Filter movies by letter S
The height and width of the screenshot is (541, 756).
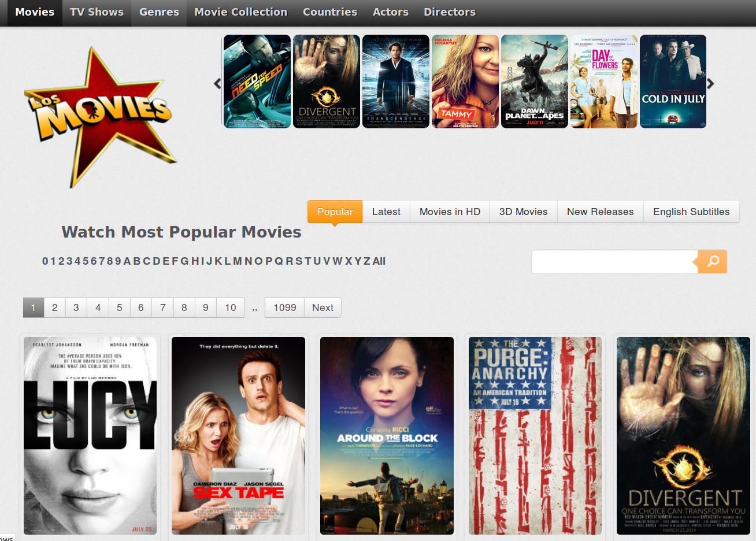[299, 261]
